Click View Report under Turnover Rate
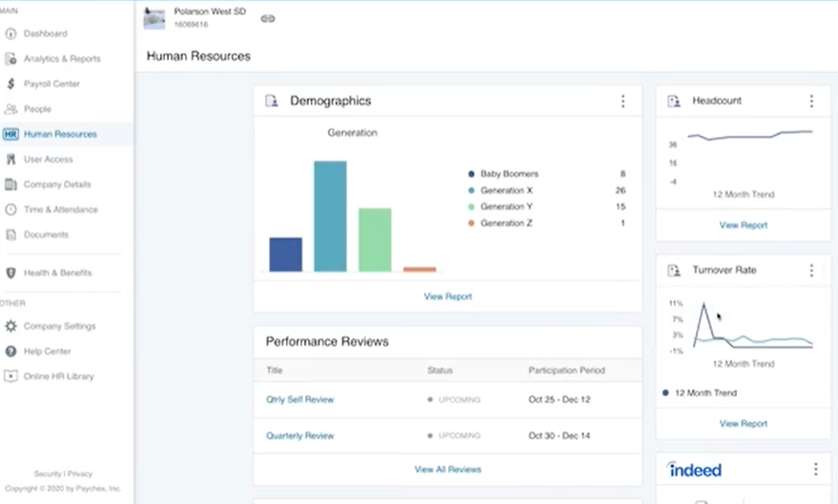This screenshot has height=504, width=838. [x=744, y=423]
